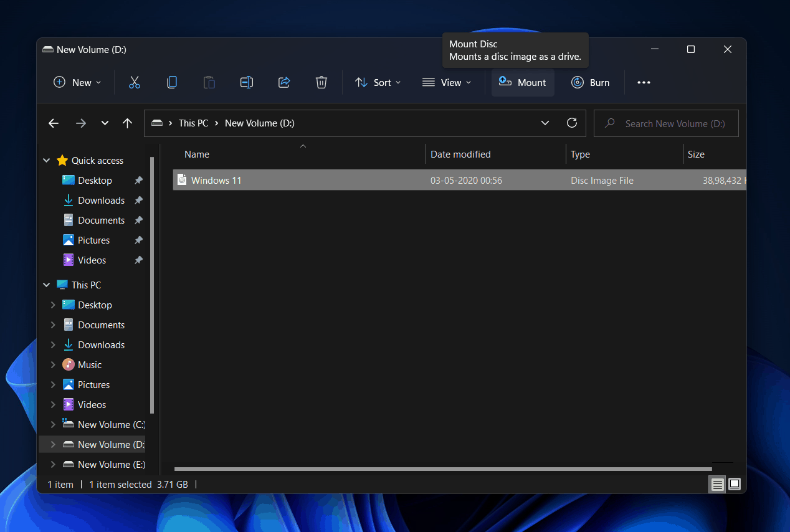
Task: Open the Sort dropdown
Action: point(377,82)
